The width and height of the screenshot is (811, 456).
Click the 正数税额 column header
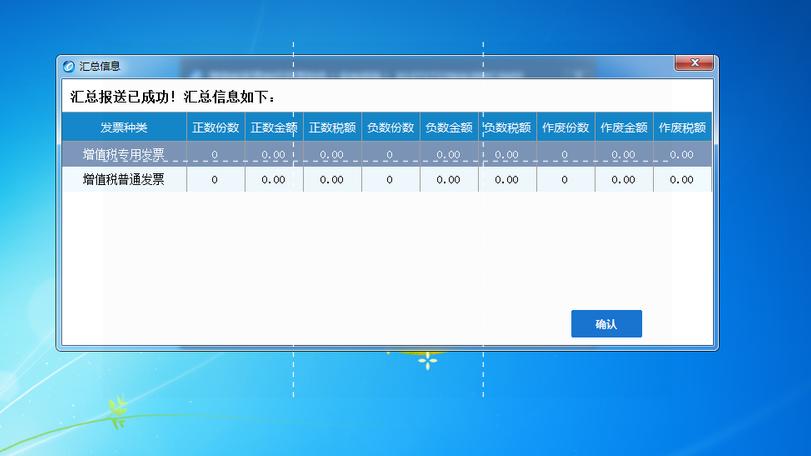click(332, 127)
